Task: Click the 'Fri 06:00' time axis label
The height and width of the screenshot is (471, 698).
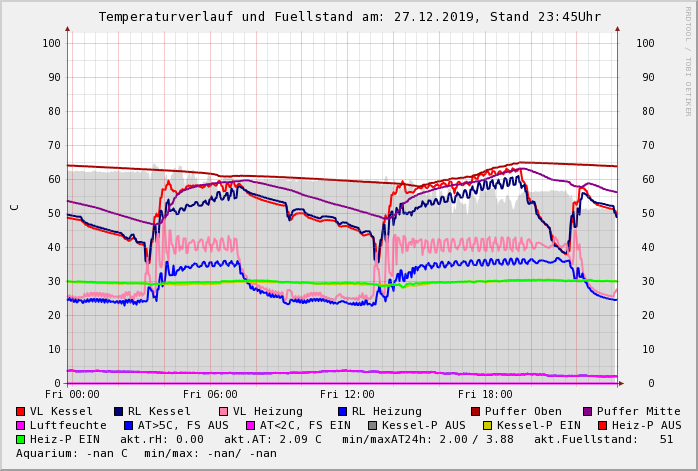Action: (210, 394)
